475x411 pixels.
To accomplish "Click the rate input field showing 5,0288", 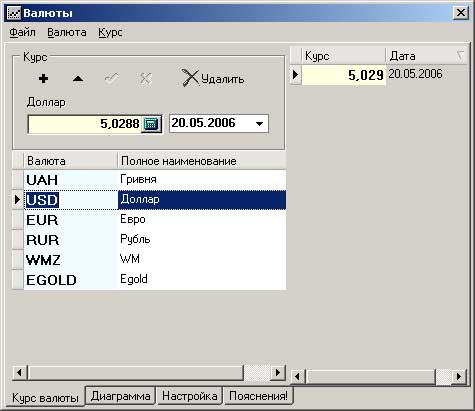I will (x=85, y=124).
